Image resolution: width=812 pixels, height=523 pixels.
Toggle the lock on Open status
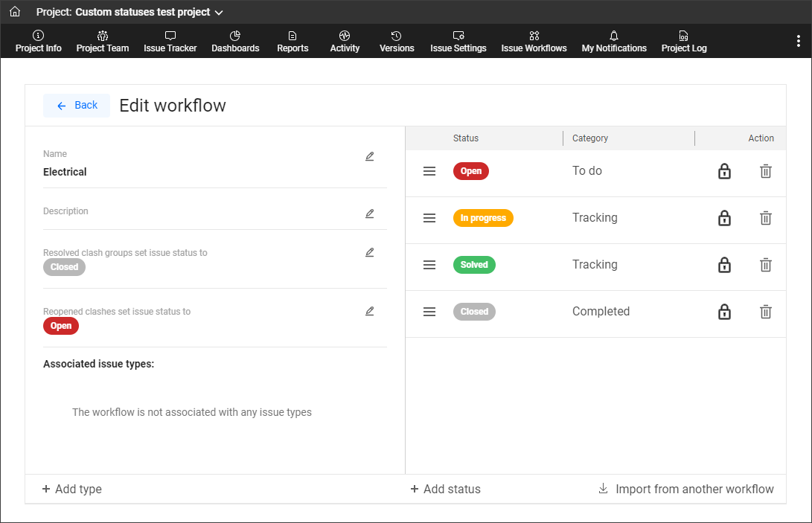point(723,172)
